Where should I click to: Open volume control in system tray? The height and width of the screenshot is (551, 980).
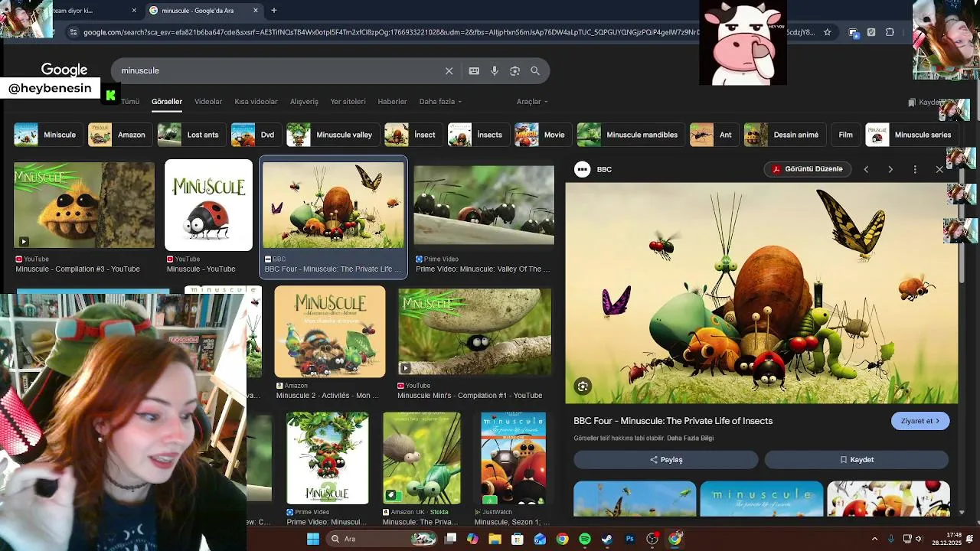[x=919, y=539]
